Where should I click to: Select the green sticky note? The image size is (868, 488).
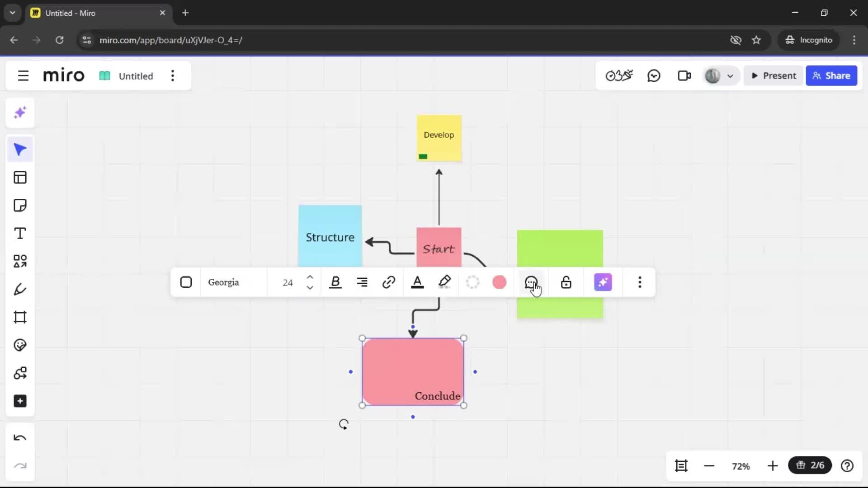(560, 248)
